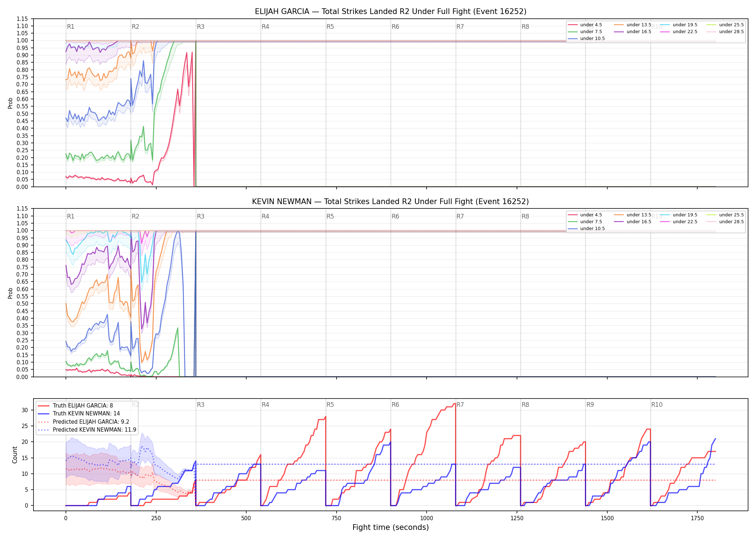Viewport: 756px width, 540px height.
Task: Click the 1000 x-axis tick label
Action: tap(427, 518)
